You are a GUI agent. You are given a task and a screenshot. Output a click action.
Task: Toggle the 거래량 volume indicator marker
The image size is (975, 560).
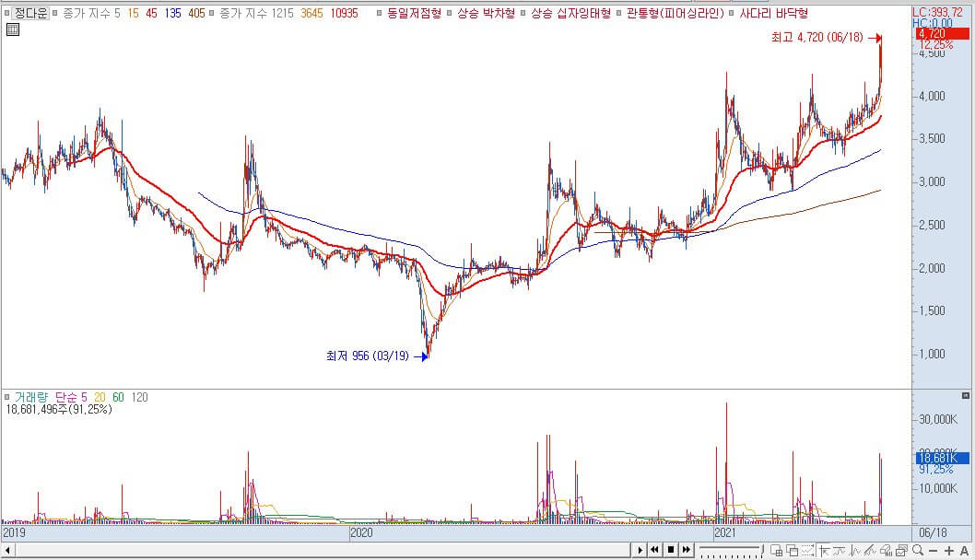pyautogui.click(x=6, y=397)
